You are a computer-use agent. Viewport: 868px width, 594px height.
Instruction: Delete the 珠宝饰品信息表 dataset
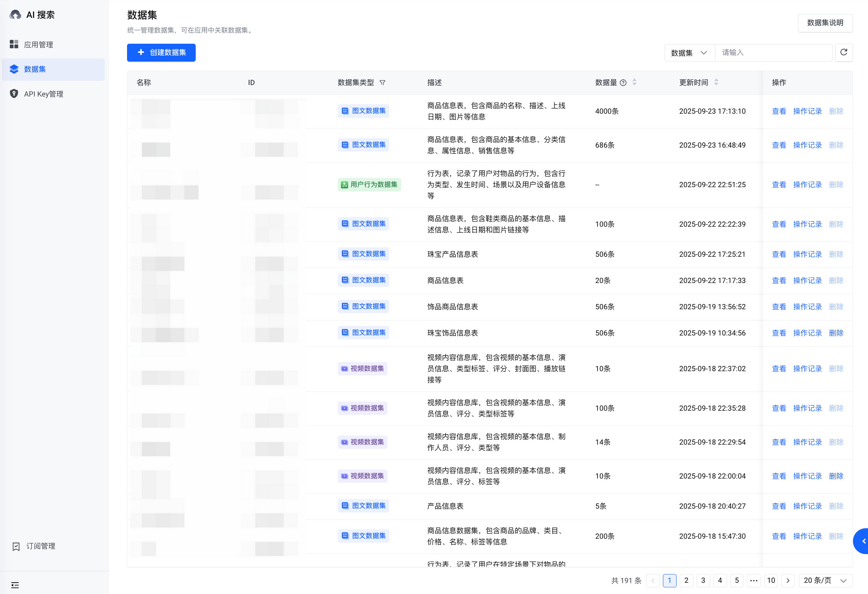coord(836,333)
